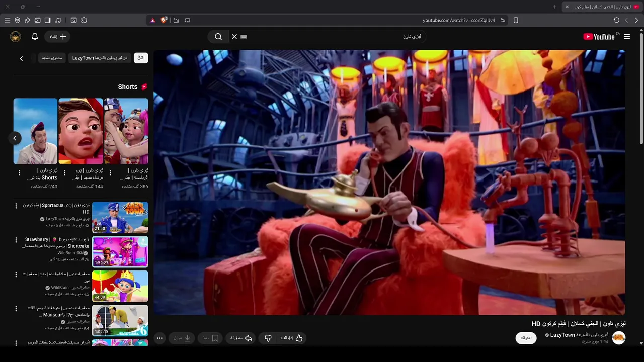Dislike the video with thumbs down

pyautogui.click(x=268, y=338)
